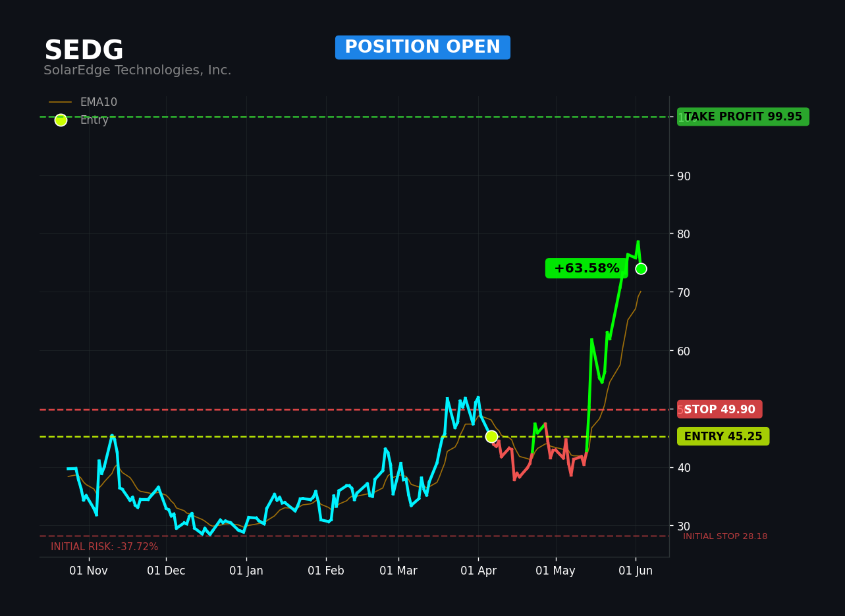The image size is (845, 616).
Task: Select the SolarEdge Technologies, Inc. subtitle
Action: point(138,70)
